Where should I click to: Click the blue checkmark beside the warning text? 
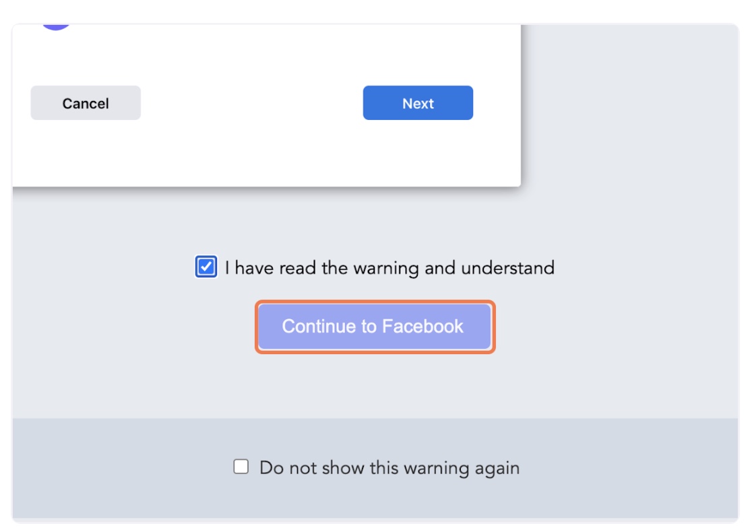pos(206,267)
